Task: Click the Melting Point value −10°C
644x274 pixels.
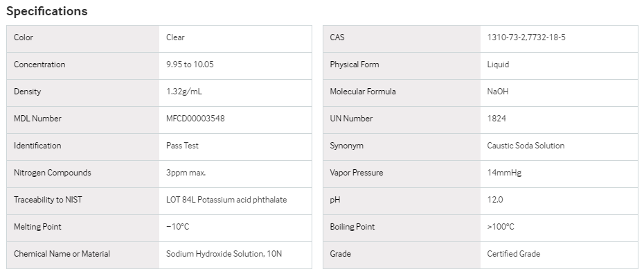Action: [x=178, y=227]
